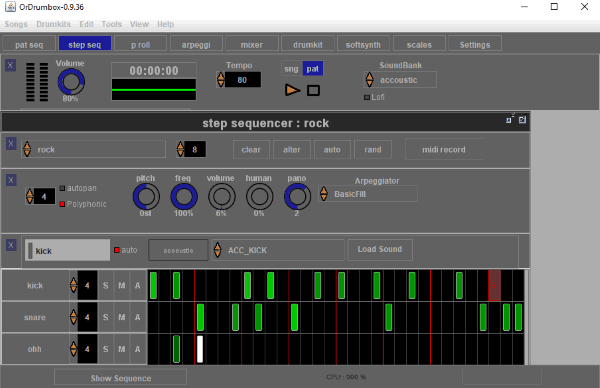Close the kick instrument panel with its X
The width and height of the screenshot is (600, 388).
[x=11, y=245]
